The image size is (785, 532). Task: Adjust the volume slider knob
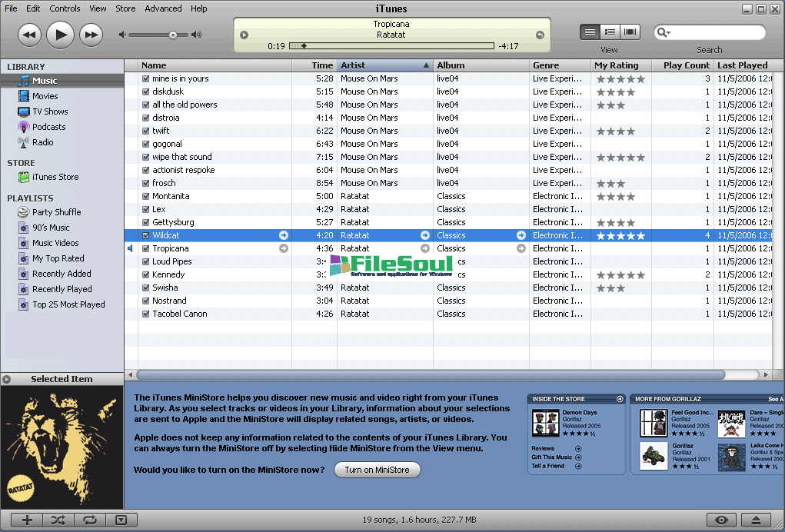(x=173, y=35)
